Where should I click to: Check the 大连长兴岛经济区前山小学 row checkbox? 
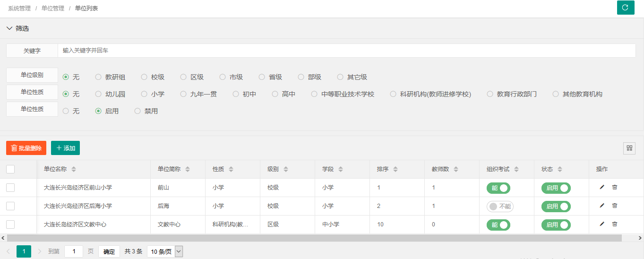coord(10,188)
